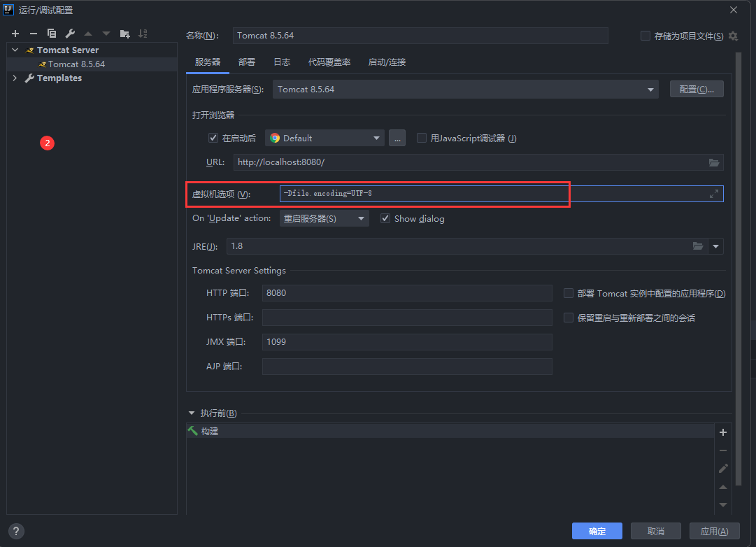Browse for the URL with the folder icon
The image size is (756, 547).
[714, 162]
